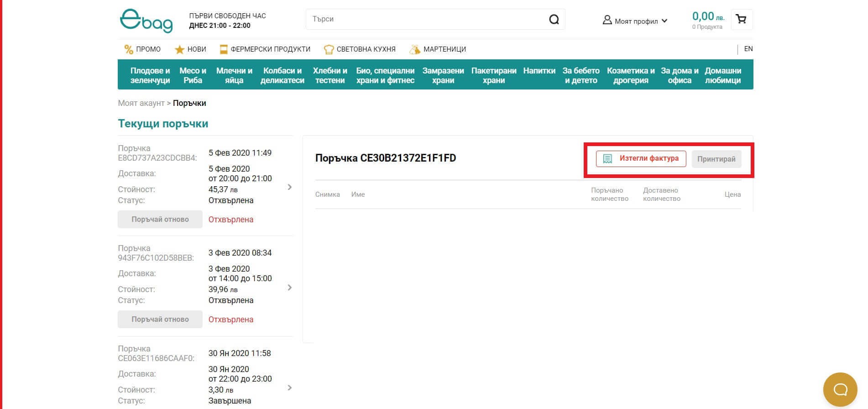Open the chat support bubble
Viewport: 868px width, 409px height.
840,389
